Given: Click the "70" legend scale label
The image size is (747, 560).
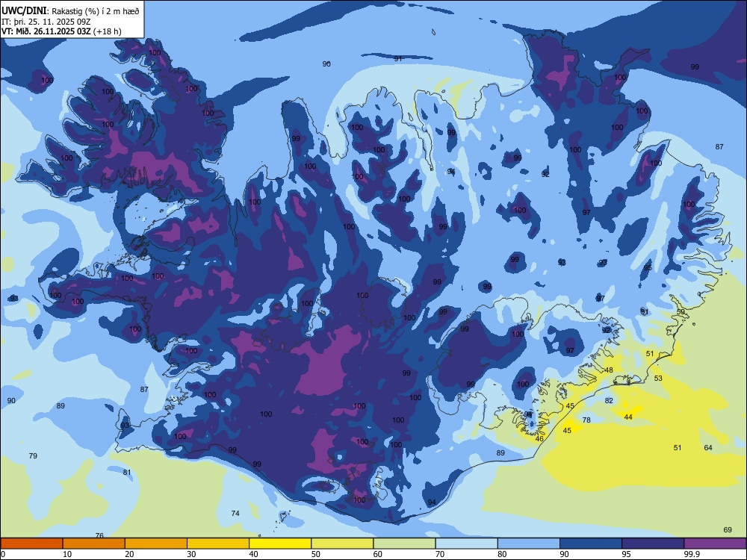Looking at the screenshot, I should coord(440,554).
